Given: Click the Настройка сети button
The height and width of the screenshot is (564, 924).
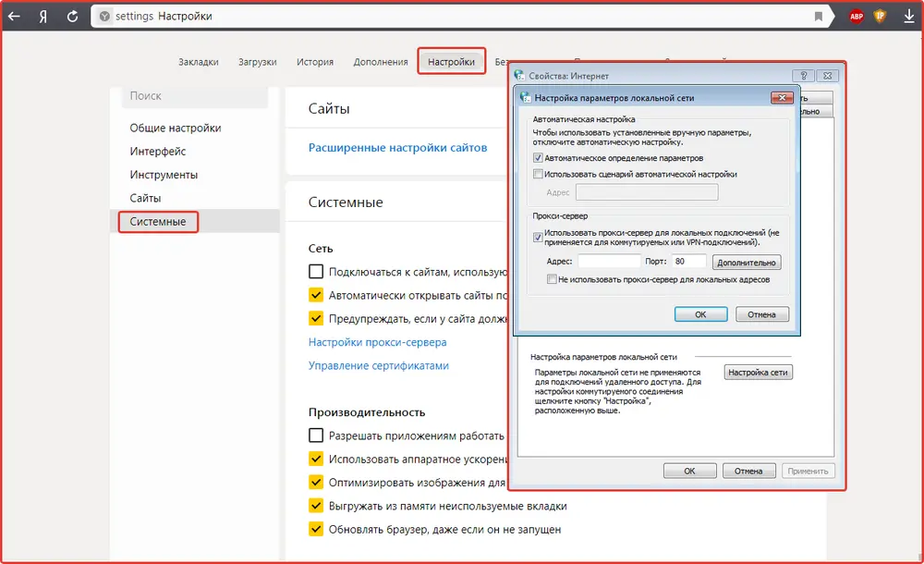Looking at the screenshot, I should pos(758,373).
